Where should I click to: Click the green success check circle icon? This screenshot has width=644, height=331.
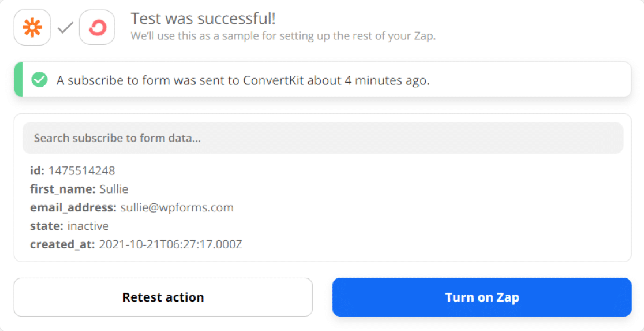coord(39,80)
